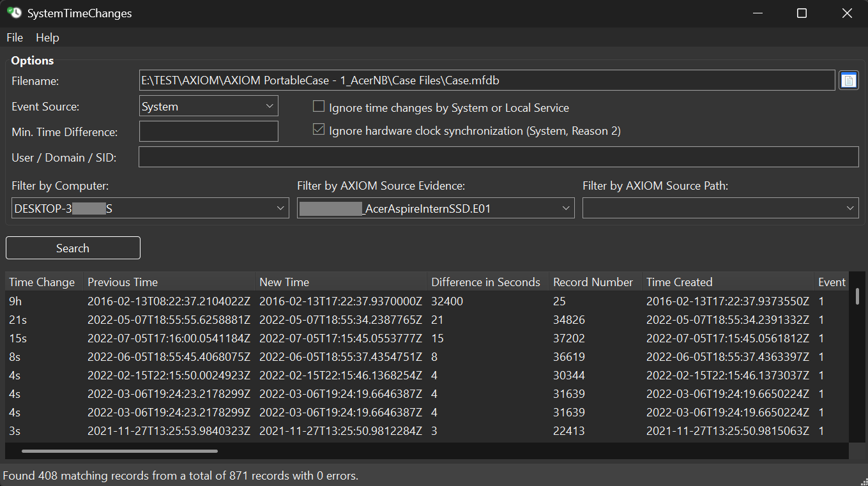
Task: Expand the Filter by Computer dropdown
Action: click(150, 208)
